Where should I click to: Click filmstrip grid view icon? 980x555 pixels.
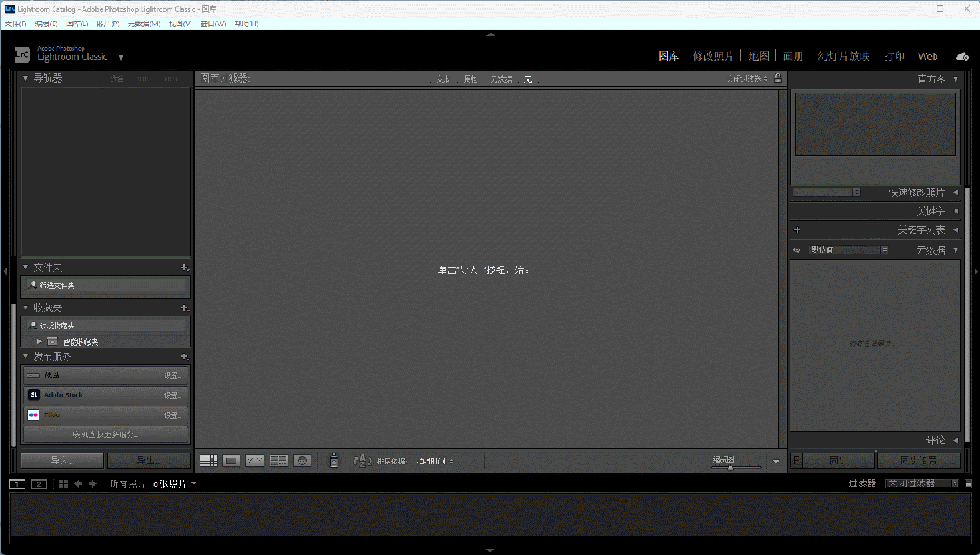point(64,484)
